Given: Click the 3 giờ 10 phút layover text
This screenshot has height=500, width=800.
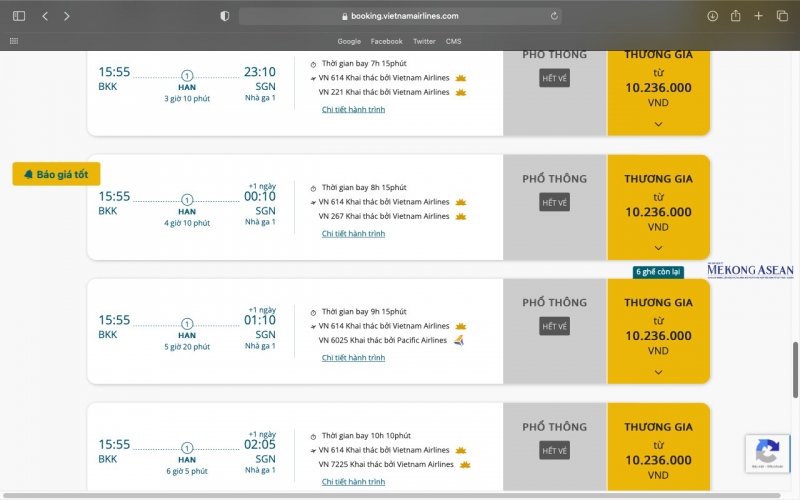Looking at the screenshot, I should pyautogui.click(x=187, y=98).
